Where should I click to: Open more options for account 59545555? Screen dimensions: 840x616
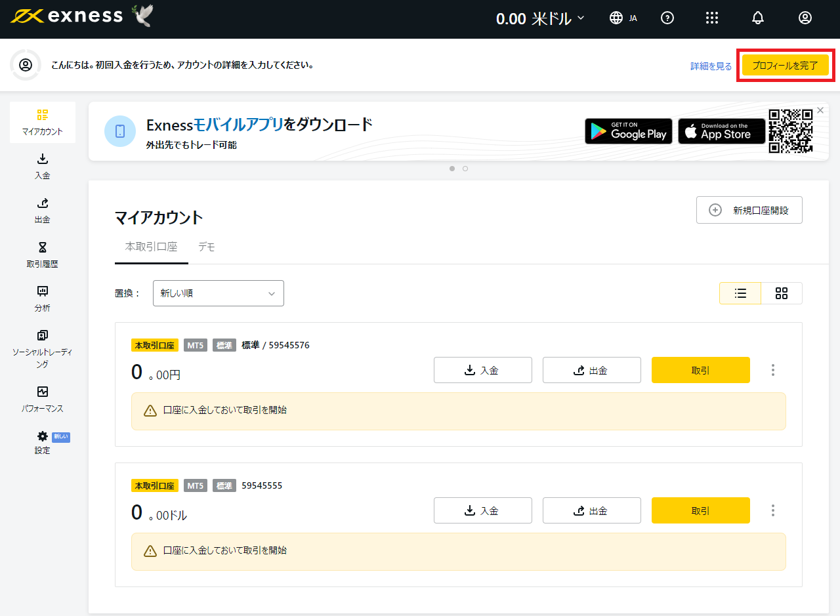click(x=773, y=510)
